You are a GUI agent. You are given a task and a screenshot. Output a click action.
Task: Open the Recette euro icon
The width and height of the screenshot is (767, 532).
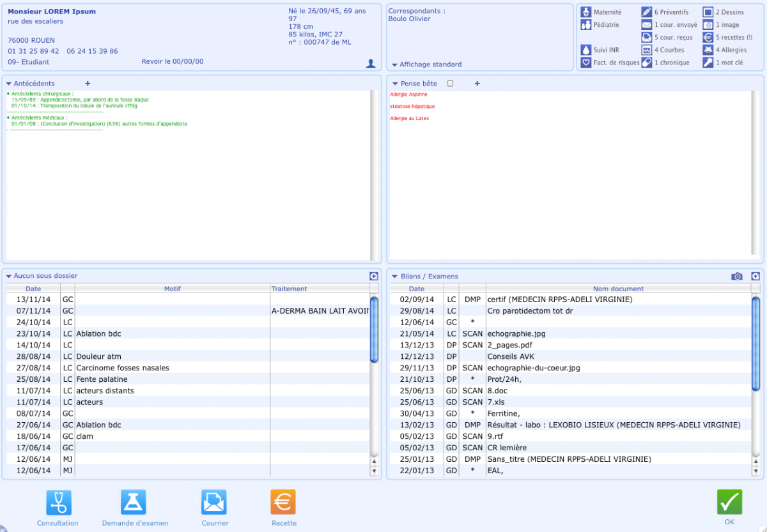[x=283, y=503]
